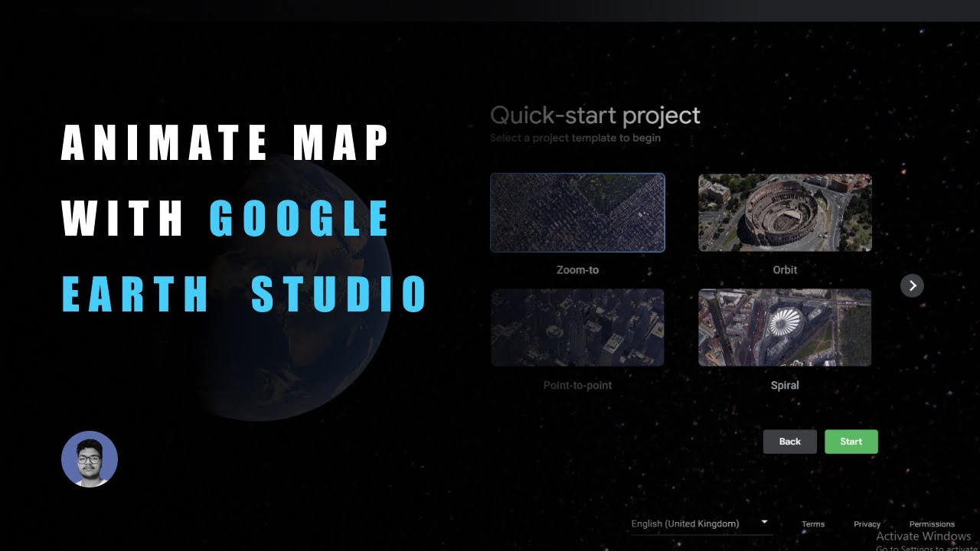
Task: Go to next templates with arrow
Action: tap(912, 285)
